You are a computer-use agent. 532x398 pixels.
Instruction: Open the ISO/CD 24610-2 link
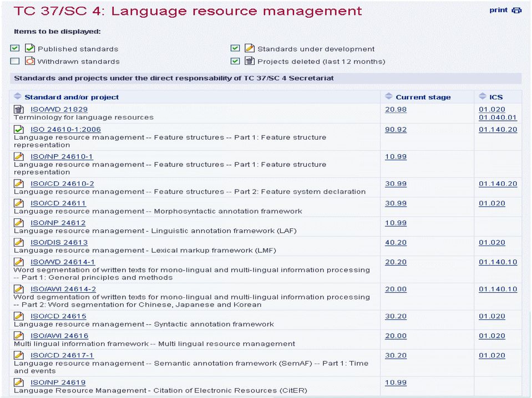tap(63, 183)
